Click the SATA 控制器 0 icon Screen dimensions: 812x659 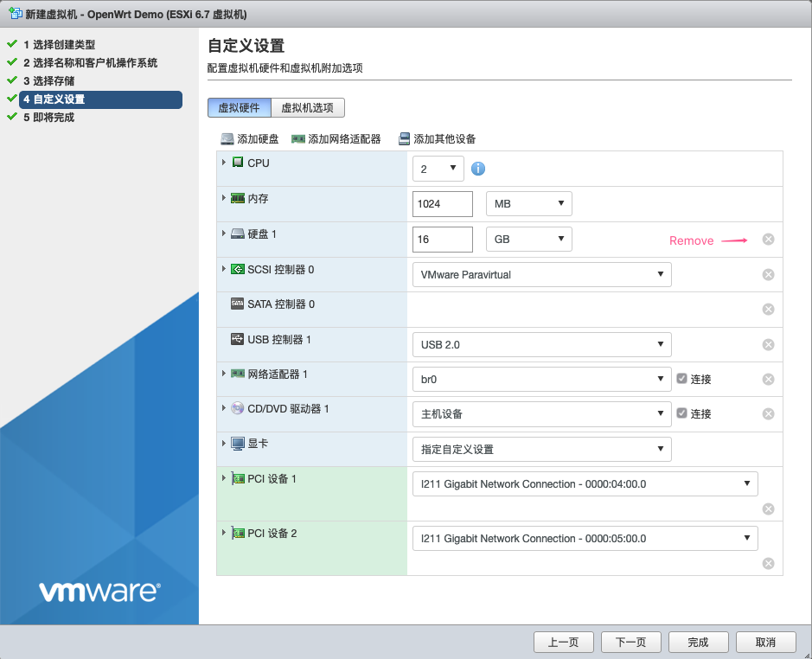coord(238,304)
